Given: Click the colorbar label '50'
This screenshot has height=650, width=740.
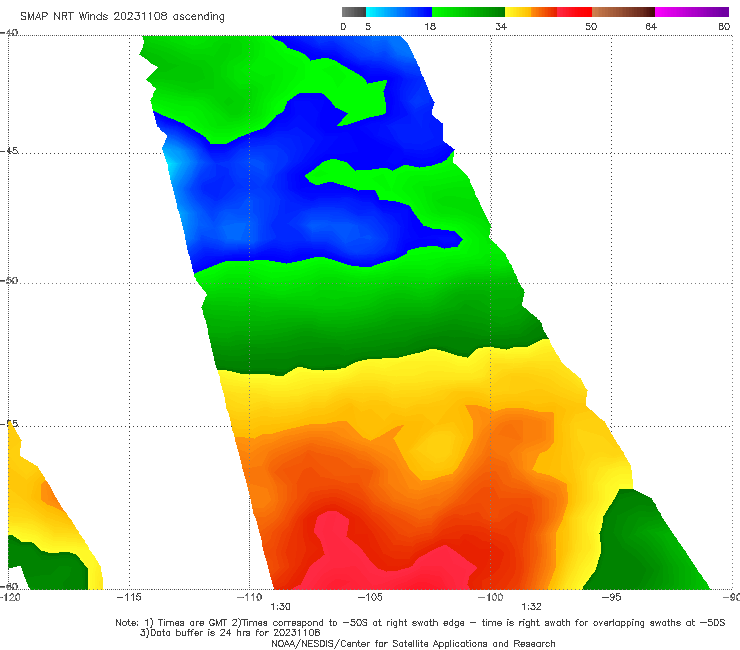Looking at the screenshot, I should coord(591,26).
